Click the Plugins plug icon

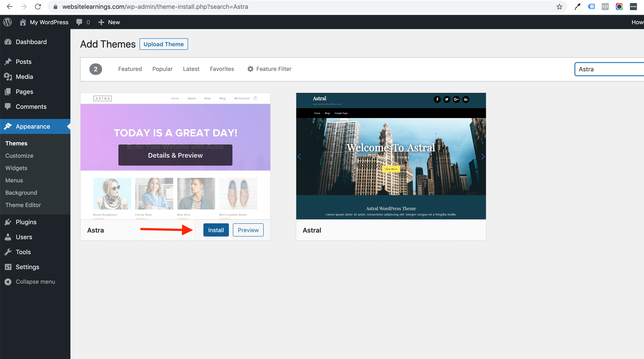click(8, 222)
